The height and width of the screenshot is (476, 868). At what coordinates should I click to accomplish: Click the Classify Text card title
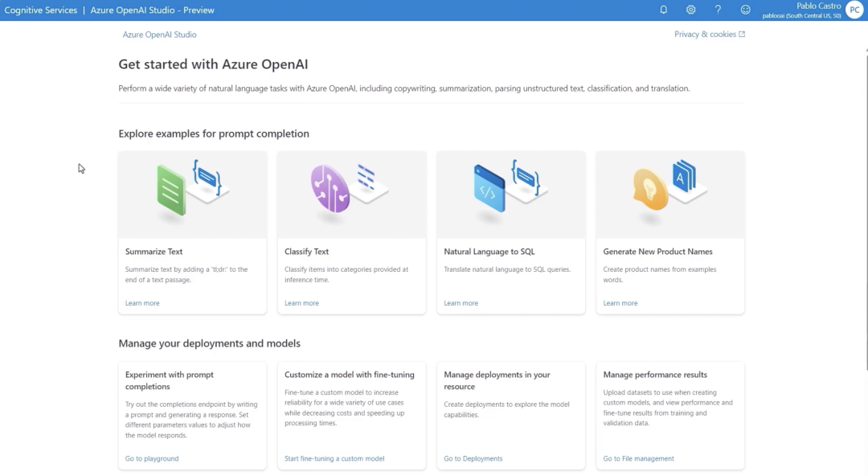coord(307,252)
